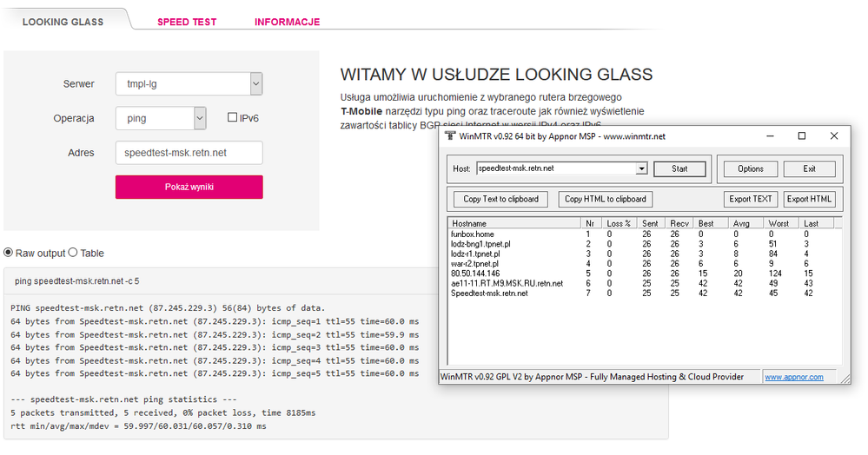Viewport: 868px width, 455px height.
Task: Switch output view to Table
Action: pos(73,254)
